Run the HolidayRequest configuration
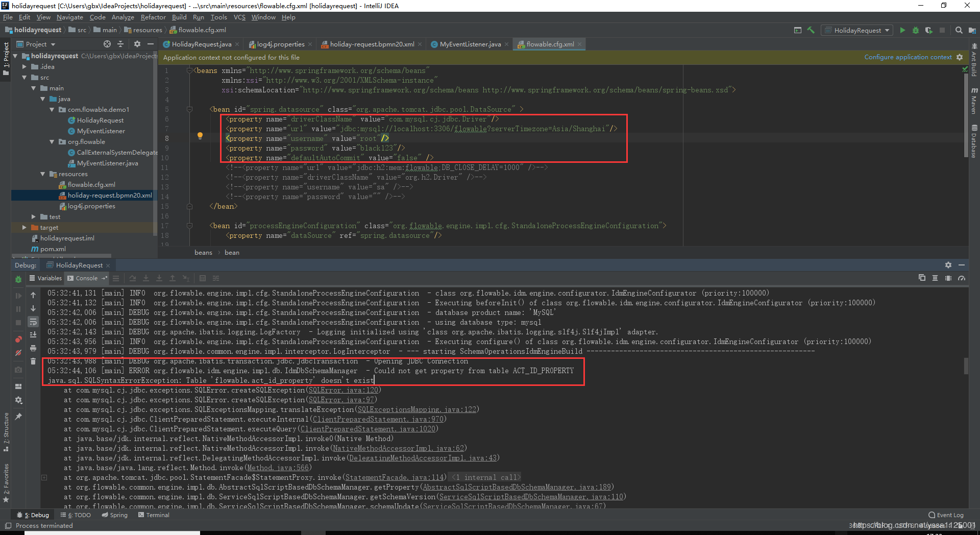980x535 pixels. tap(902, 30)
